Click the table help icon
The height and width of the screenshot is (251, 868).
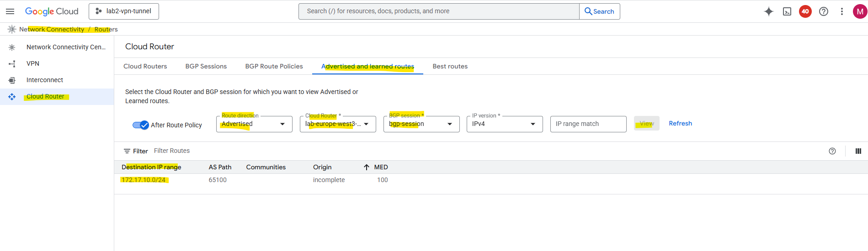point(832,151)
